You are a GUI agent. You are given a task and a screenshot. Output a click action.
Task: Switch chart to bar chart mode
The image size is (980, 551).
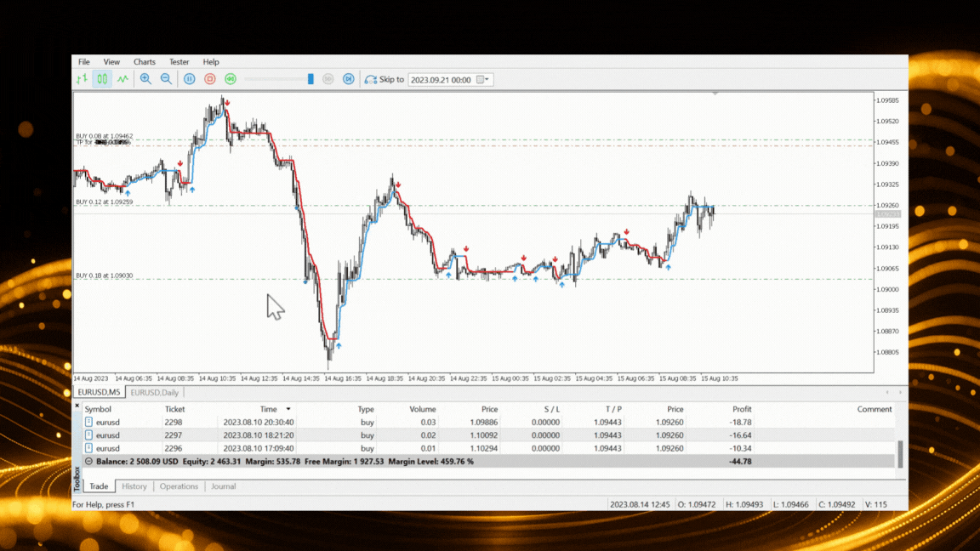(x=82, y=79)
